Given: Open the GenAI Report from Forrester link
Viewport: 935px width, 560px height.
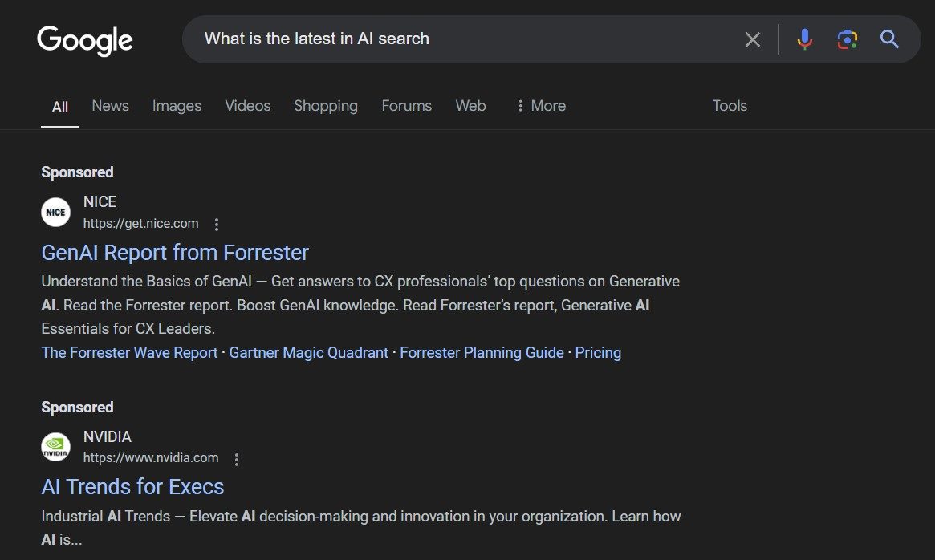Looking at the screenshot, I should pos(175,253).
